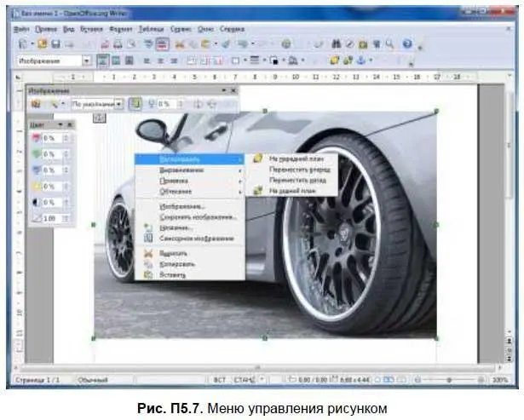This screenshot has height=420, width=524.
Task: Open the Таблица menu
Action: [x=151, y=29]
